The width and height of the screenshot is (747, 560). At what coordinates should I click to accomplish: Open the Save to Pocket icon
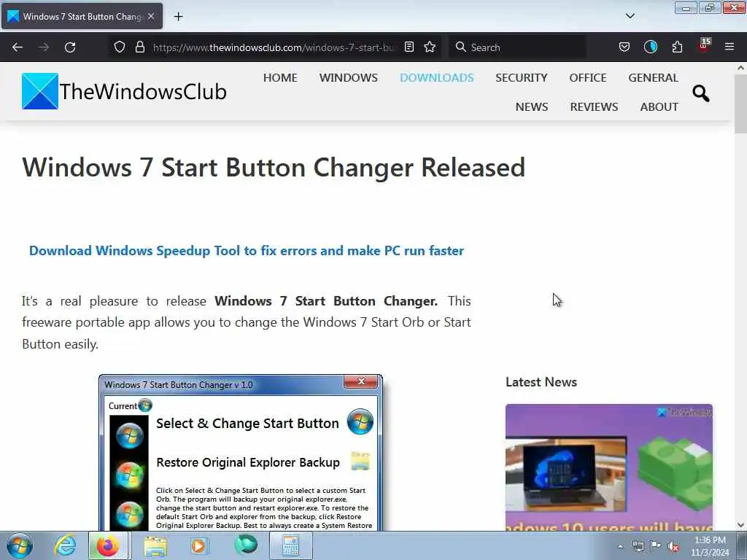[x=624, y=47]
